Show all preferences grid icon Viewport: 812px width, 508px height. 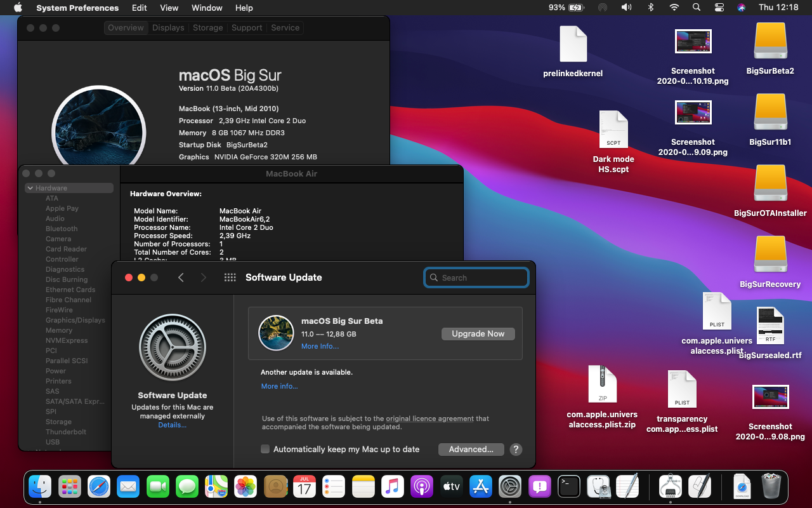[230, 277]
